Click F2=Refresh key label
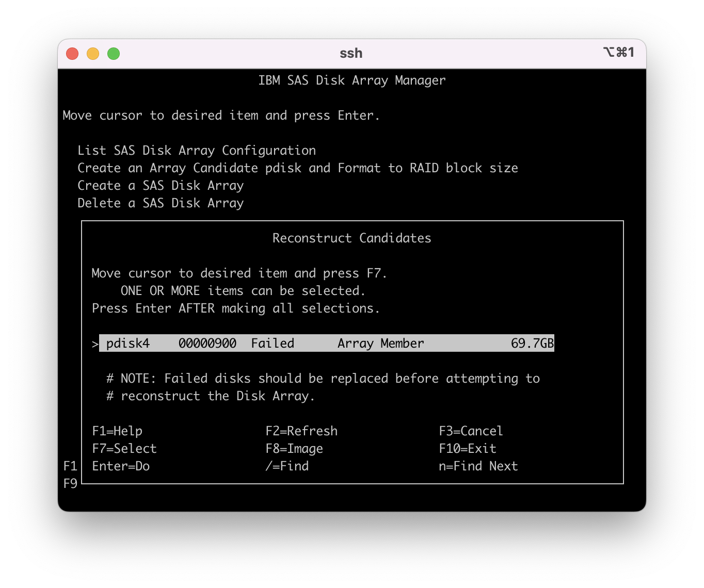704x588 pixels. pyautogui.click(x=301, y=431)
